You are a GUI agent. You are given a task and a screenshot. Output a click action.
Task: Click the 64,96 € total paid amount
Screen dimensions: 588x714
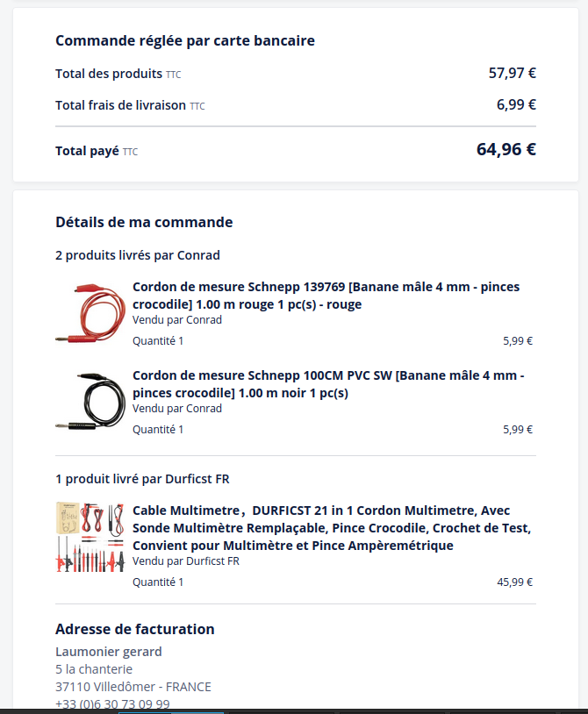506,149
